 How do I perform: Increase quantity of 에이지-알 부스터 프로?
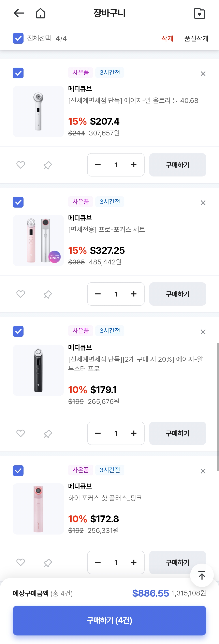(134, 433)
